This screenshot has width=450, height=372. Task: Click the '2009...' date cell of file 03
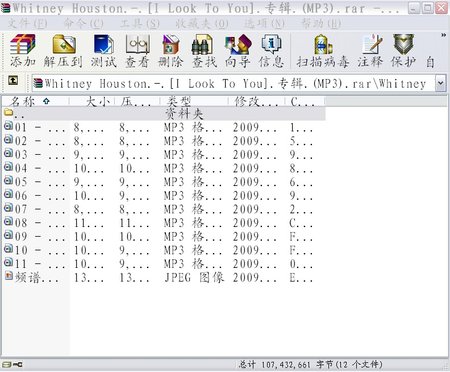[255, 155]
